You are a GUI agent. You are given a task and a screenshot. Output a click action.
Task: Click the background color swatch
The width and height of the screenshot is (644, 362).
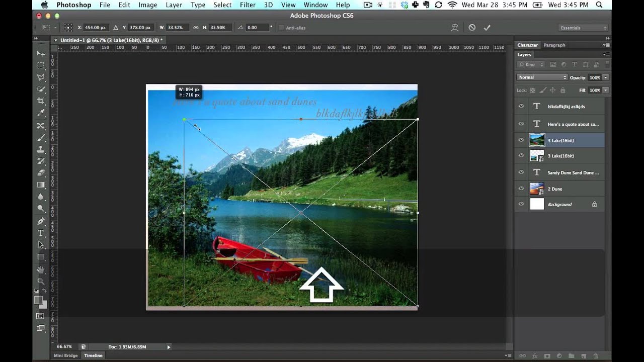(x=43, y=304)
